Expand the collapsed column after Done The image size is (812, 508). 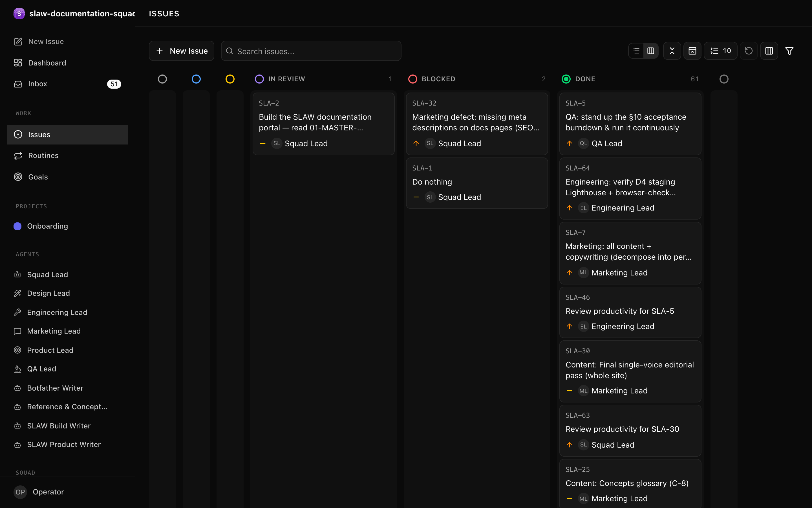point(724,79)
